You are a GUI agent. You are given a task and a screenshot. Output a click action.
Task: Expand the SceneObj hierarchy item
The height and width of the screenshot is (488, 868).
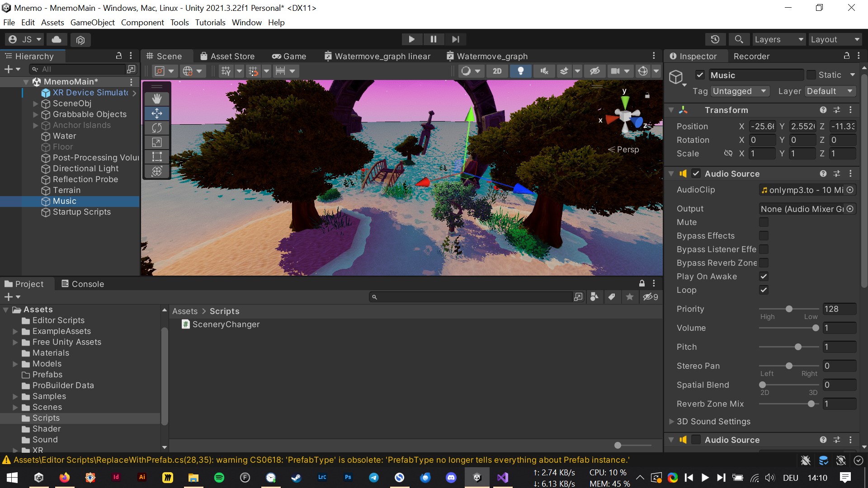[36, 103]
